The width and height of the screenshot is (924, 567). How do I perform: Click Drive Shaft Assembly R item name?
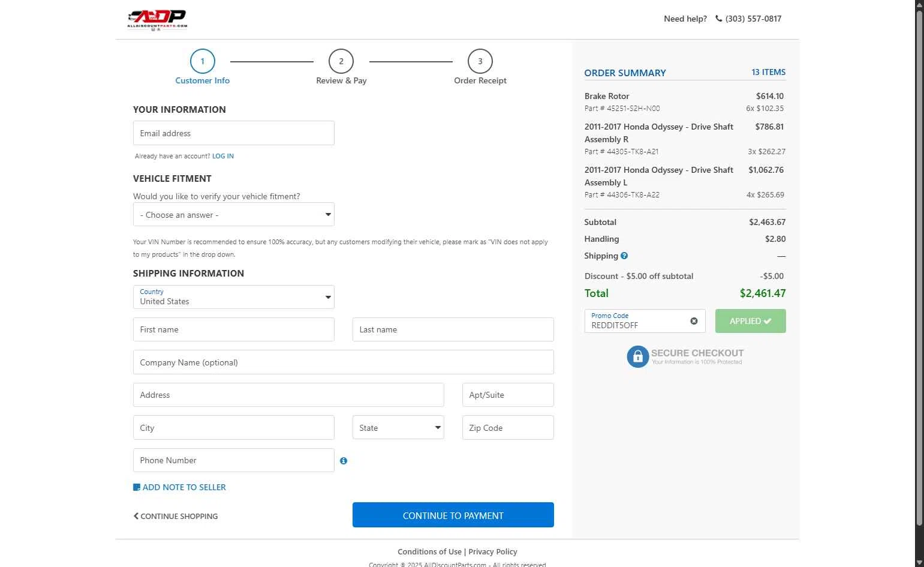coord(659,133)
